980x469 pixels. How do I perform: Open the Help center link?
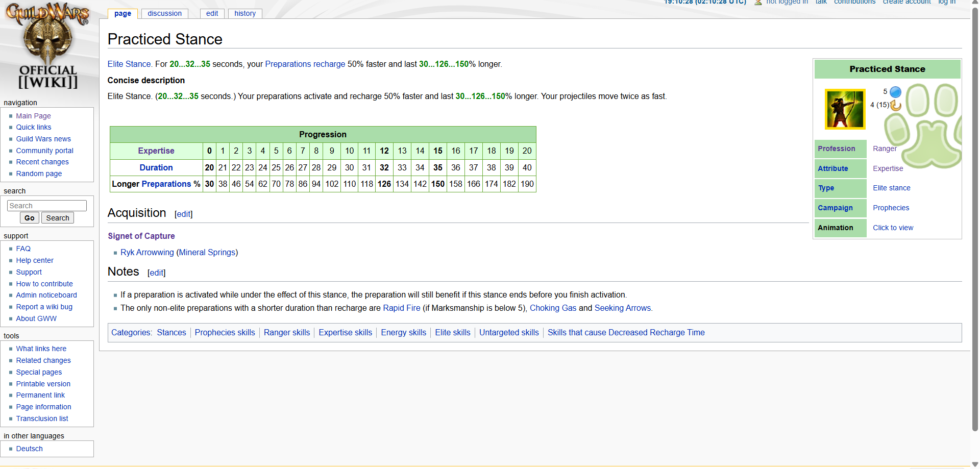click(35, 260)
